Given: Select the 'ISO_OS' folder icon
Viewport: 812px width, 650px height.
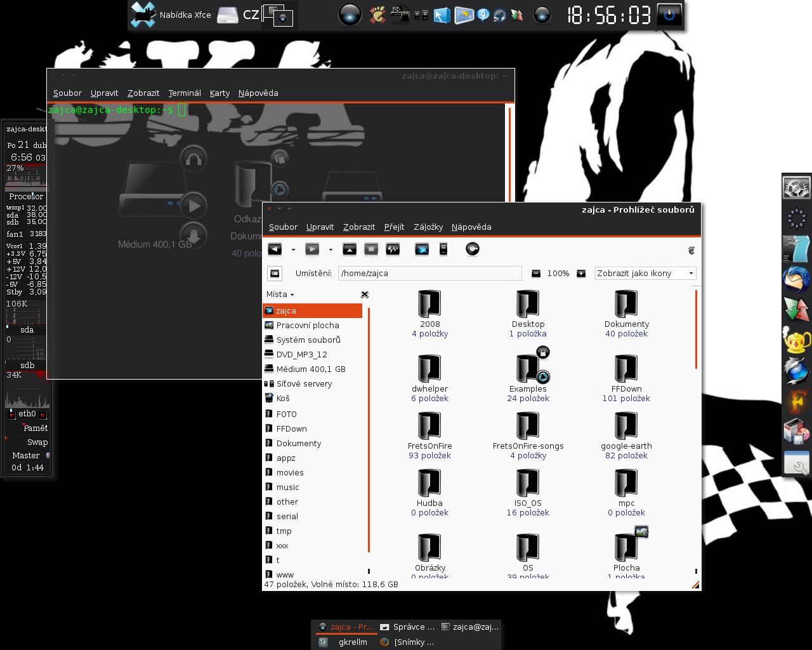Looking at the screenshot, I should point(528,483).
